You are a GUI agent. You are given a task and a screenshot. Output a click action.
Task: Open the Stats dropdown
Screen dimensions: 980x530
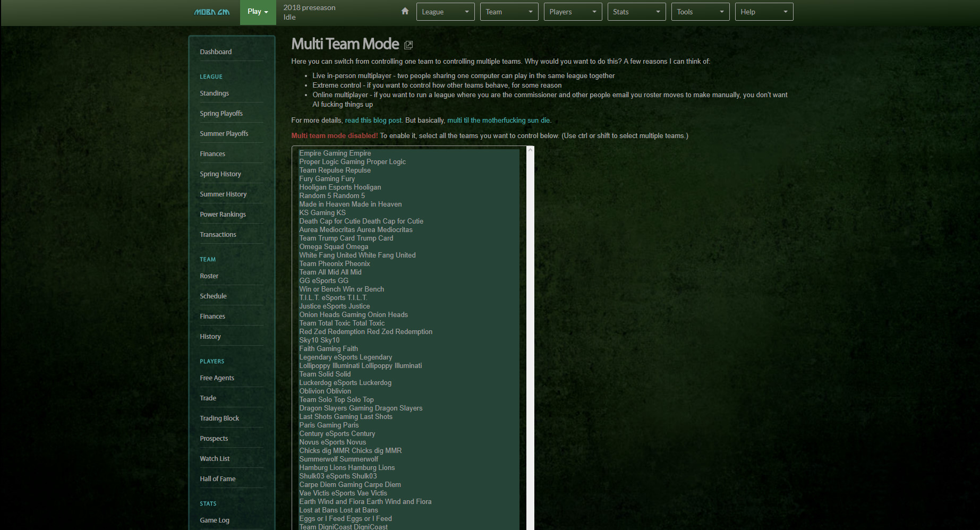636,11
